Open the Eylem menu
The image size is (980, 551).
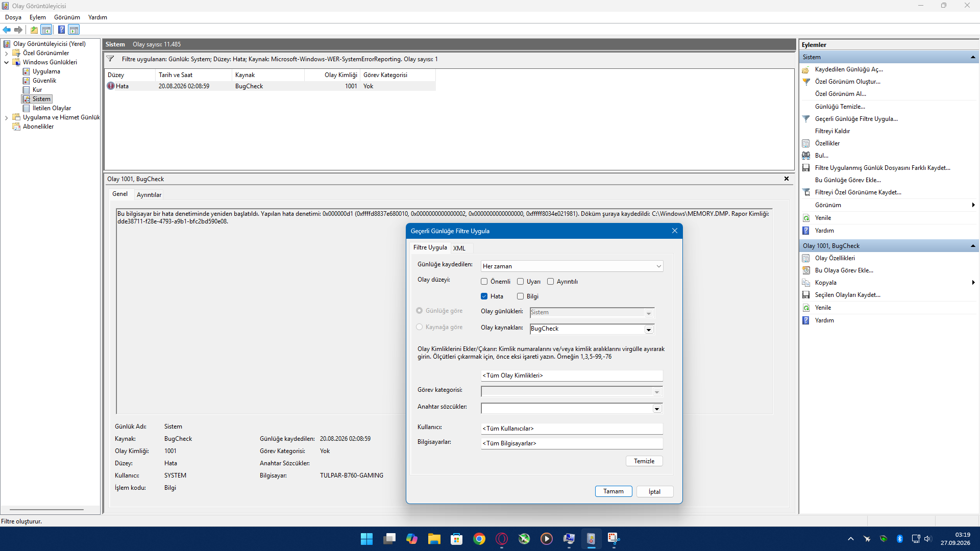[x=37, y=17]
